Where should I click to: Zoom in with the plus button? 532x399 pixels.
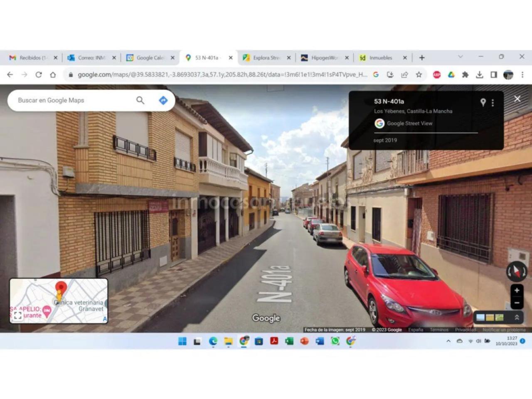tap(517, 291)
